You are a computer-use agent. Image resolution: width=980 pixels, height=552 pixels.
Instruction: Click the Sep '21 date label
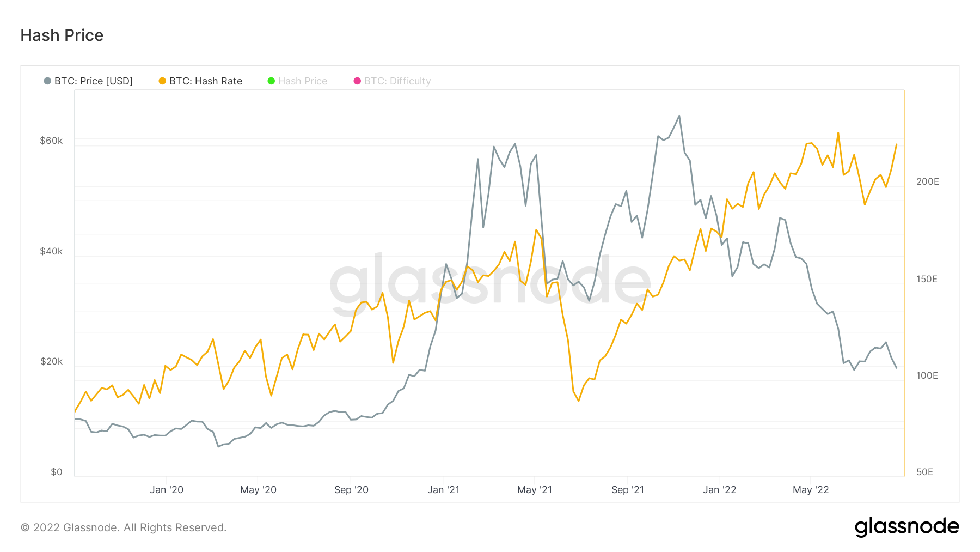click(628, 490)
